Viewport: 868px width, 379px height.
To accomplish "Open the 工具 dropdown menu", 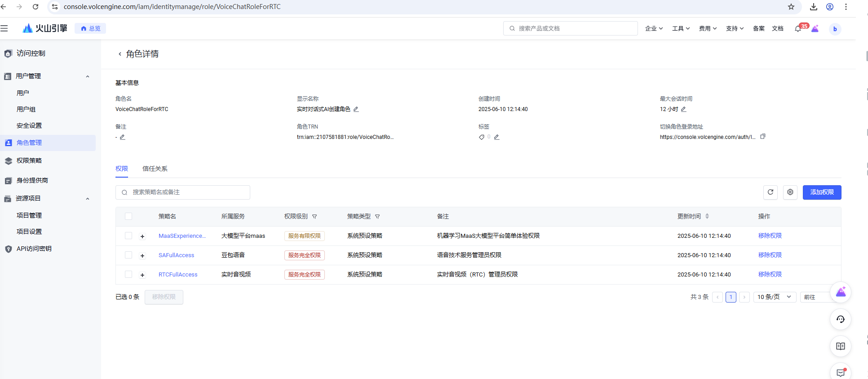I will point(681,28).
